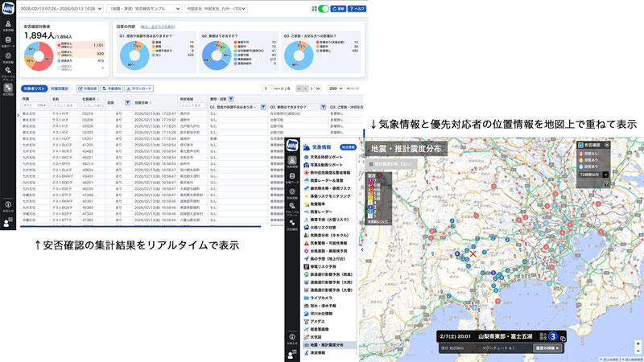
Task: Open 気象情報 in the top-left sidebar
Action: [8, 25]
